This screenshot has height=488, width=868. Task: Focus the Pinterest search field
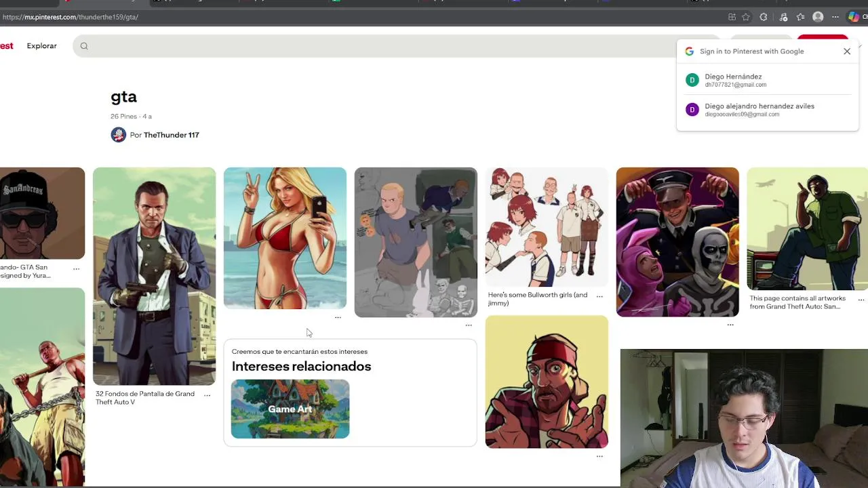pyautogui.click(x=397, y=46)
